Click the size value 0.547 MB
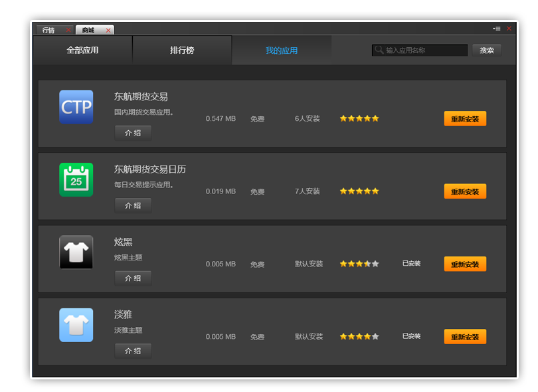Screen dimensions: 538x392 221,119
